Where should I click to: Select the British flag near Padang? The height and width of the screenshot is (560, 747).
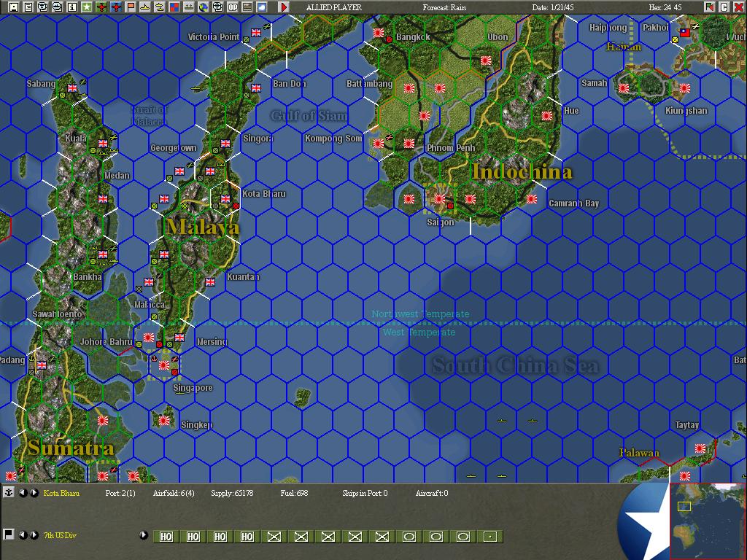point(42,365)
